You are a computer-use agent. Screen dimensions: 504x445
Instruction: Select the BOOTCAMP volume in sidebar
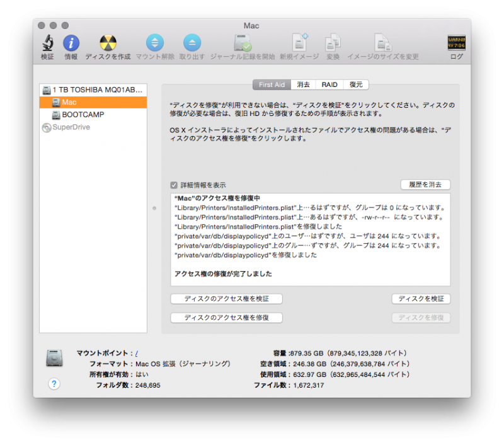(x=83, y=115)
